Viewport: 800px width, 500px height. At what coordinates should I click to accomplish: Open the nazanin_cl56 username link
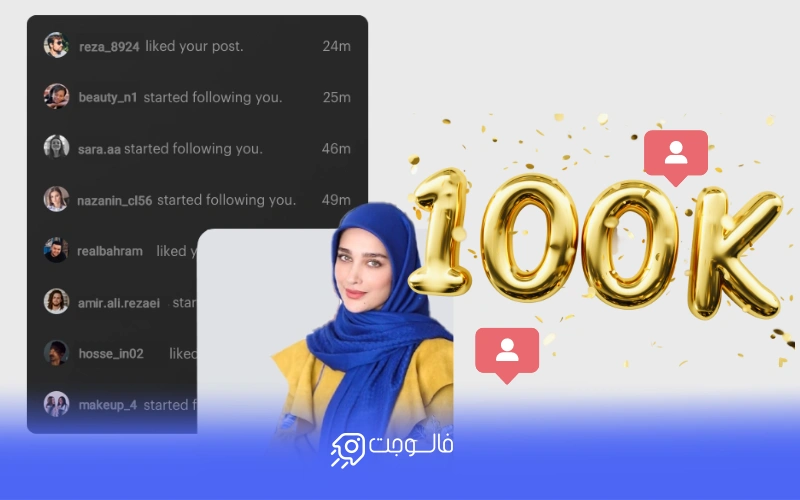pyautogui.click(x=115, y=200)
